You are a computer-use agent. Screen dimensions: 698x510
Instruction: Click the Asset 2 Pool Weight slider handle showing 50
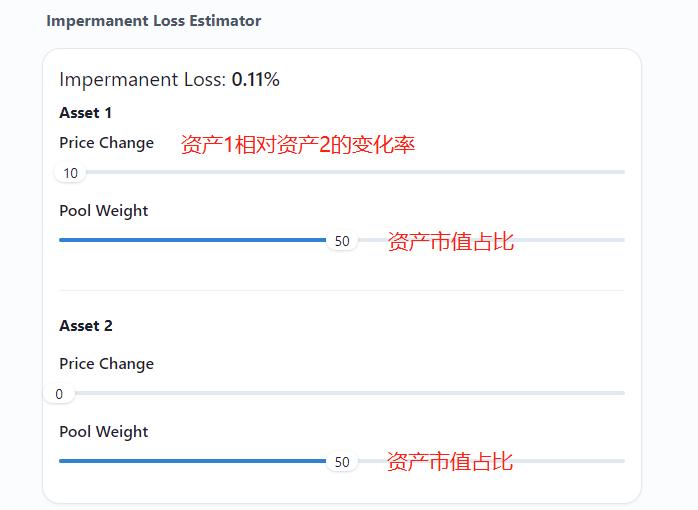pos(342,462)
